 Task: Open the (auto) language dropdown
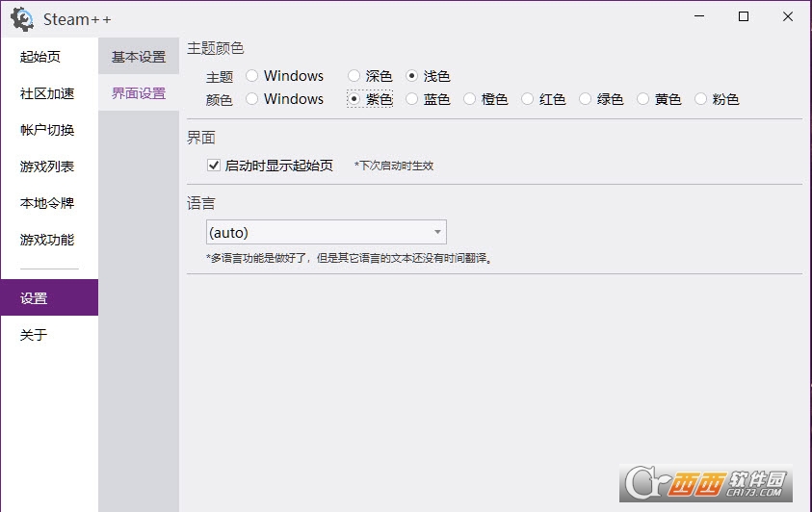(327, 232)
